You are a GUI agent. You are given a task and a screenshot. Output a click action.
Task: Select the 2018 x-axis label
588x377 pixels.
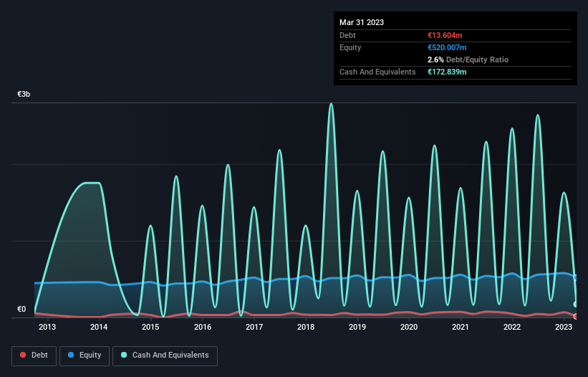[x=306, y=327]
